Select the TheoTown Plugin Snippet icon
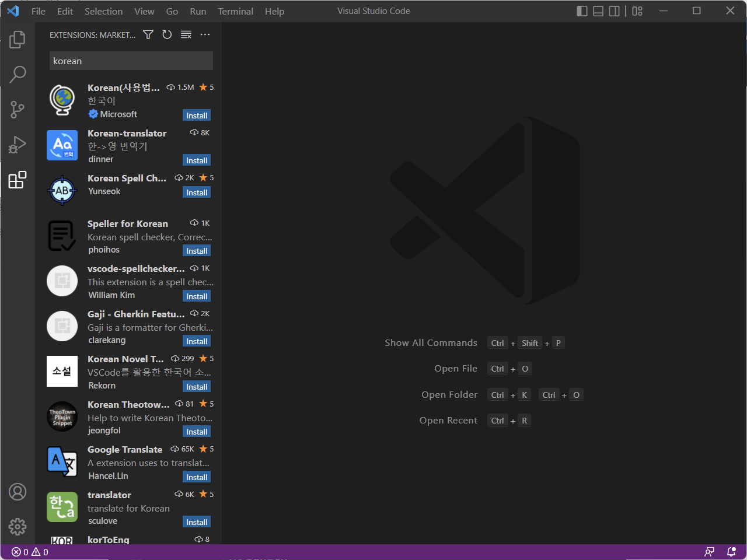The width and height of the screenshot is (747, 560). (62, 416)
